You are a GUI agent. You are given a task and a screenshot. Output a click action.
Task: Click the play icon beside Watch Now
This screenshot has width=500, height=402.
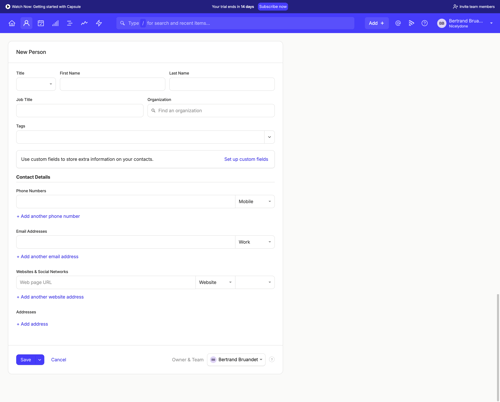point(8,6)
